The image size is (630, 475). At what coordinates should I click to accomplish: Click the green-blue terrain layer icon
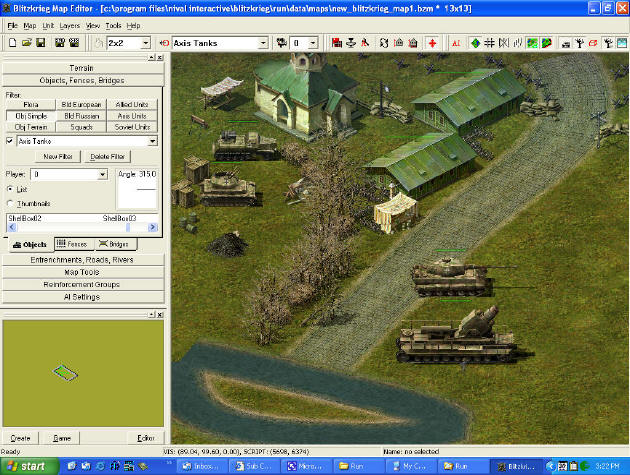[x=532, y=43]
